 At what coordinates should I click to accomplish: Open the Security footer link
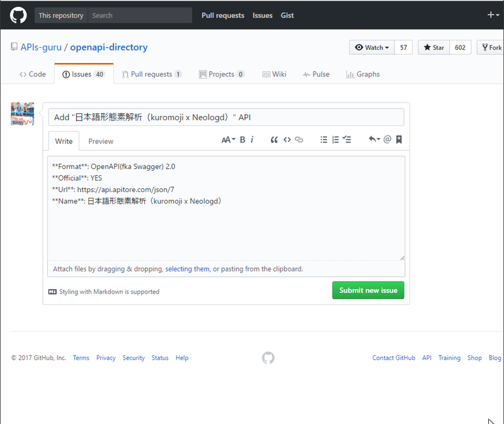[x=134, y=358]
